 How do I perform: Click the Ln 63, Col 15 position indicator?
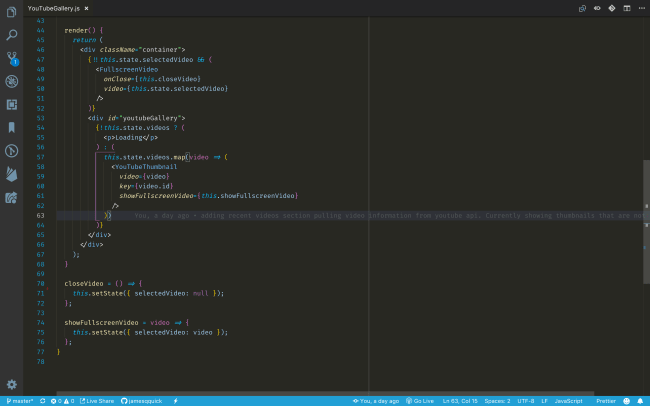click(461, 400)
